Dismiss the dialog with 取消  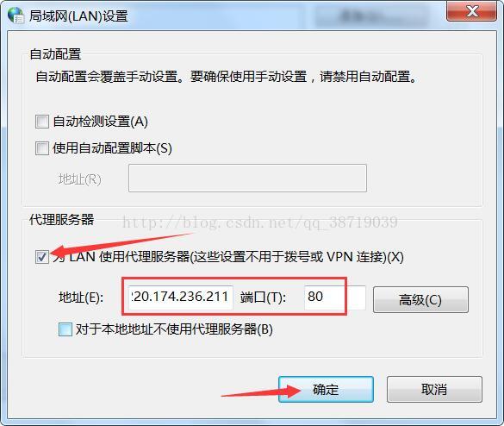pyautogui.click(x=434, y=389)
